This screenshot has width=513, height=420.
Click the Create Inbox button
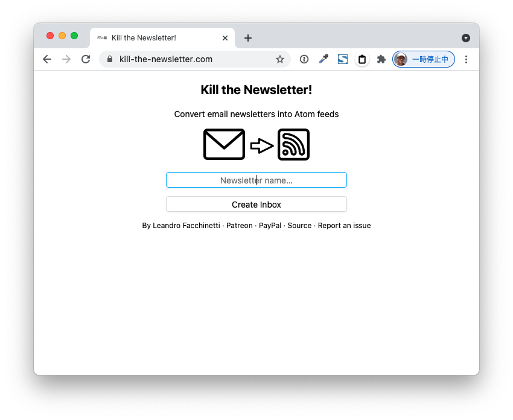click(256, 204)
